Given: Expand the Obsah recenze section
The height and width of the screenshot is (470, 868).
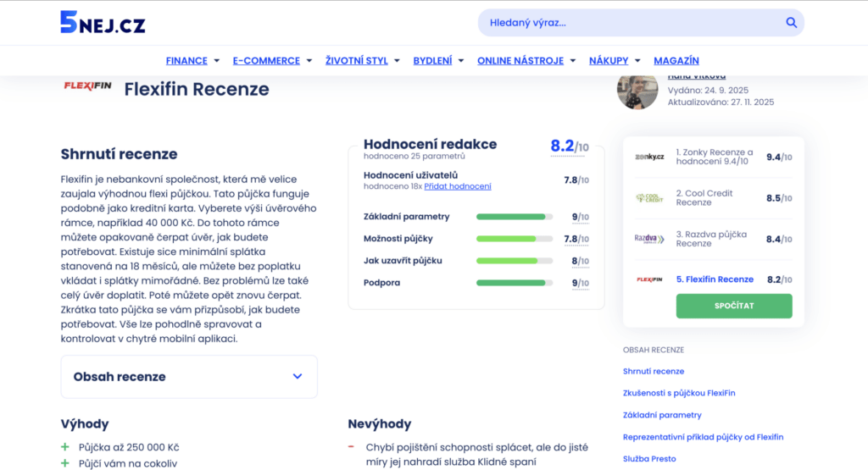Looking at the screenshot, I should click(x=189, y=377).
